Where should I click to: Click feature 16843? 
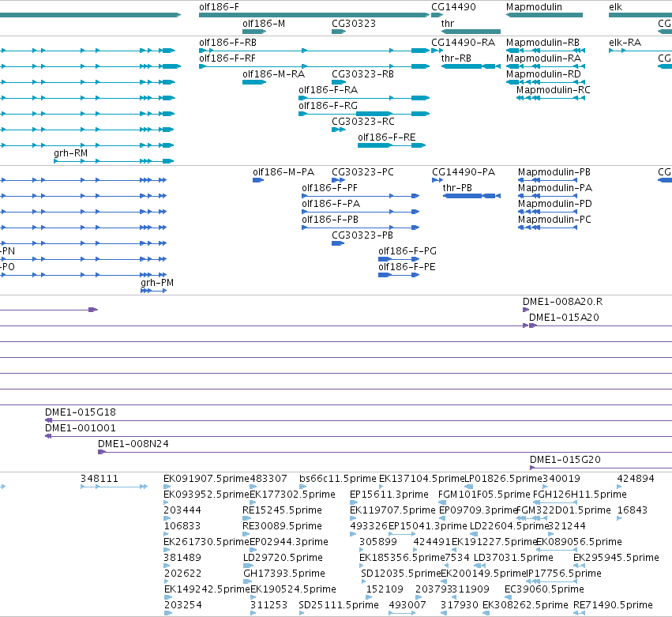[x=619, y=518]
